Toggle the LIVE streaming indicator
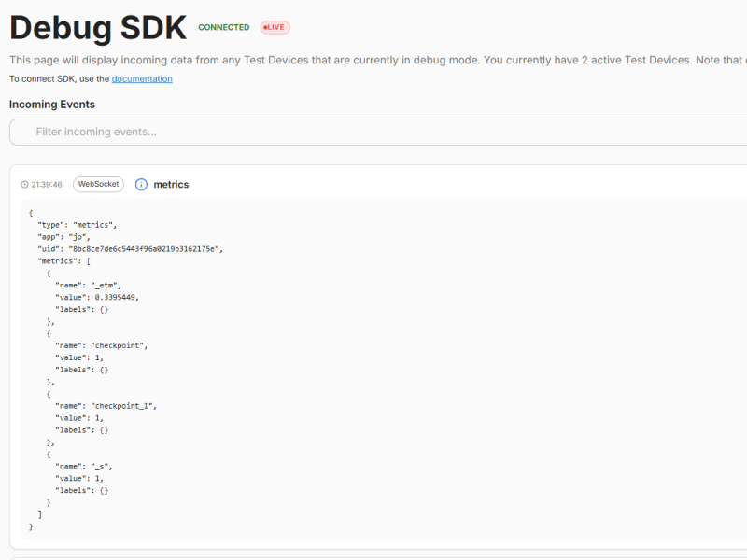This screenshot has height=560, width=747. [x=274, y=27]
